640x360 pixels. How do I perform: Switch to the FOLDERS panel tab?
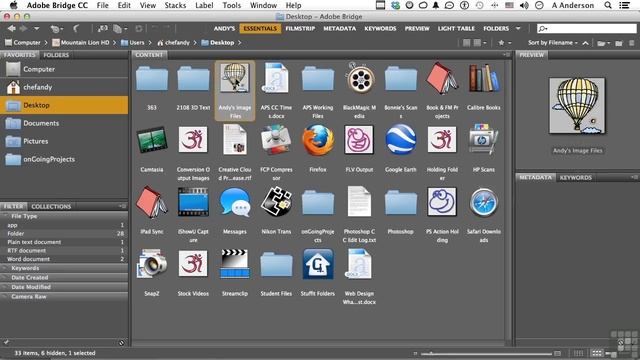[x=56, y=55]
